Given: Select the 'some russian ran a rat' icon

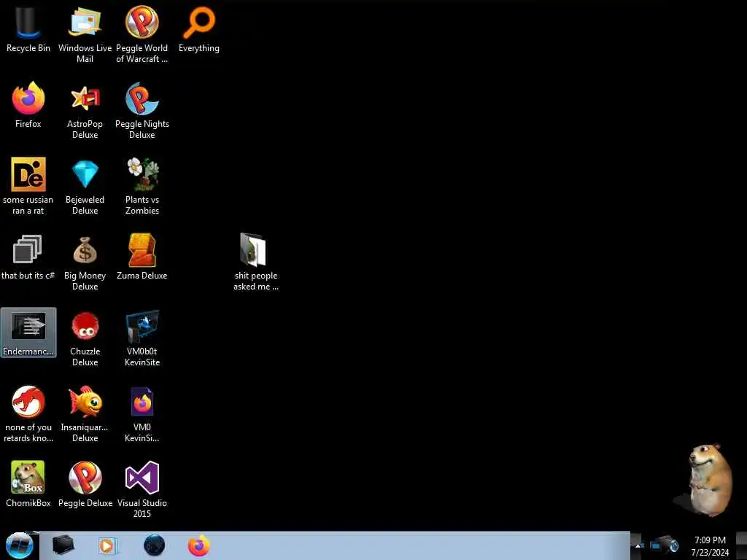Looking at the screenshot, I should point(28,186).
